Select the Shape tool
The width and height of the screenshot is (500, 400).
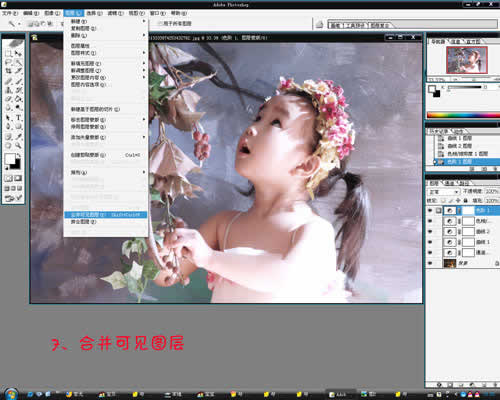pyautogui.click(x=18, y=126)
